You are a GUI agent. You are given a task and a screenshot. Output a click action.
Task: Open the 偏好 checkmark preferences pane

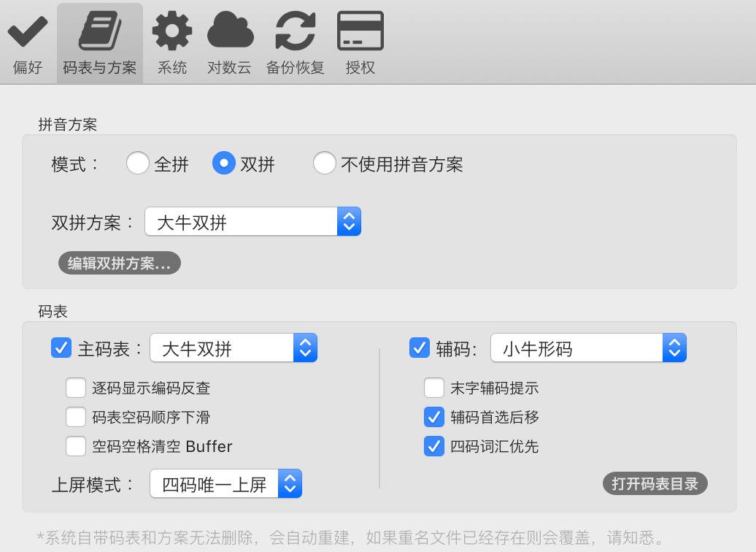(x=28, y=43)
